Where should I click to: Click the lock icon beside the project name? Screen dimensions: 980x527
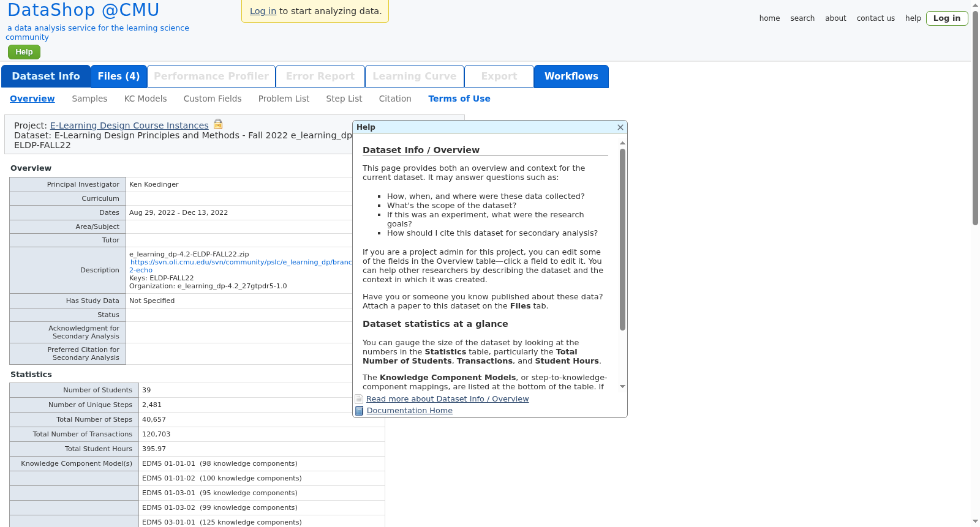click(218, 124)
